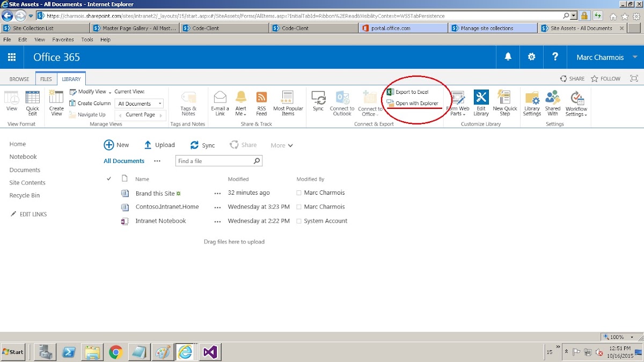Screen dimensions: 644x362
Task: Select the LIBRARY ribbon tab
Action: tap(71, 79)
